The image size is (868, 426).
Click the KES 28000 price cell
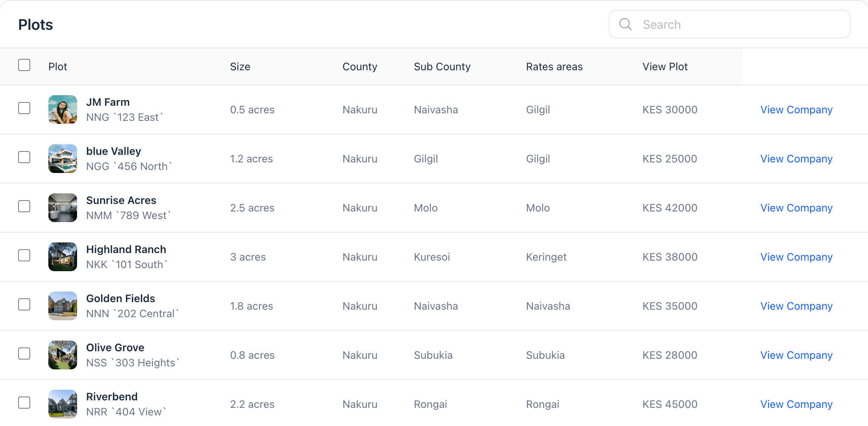tap(670, 355)
